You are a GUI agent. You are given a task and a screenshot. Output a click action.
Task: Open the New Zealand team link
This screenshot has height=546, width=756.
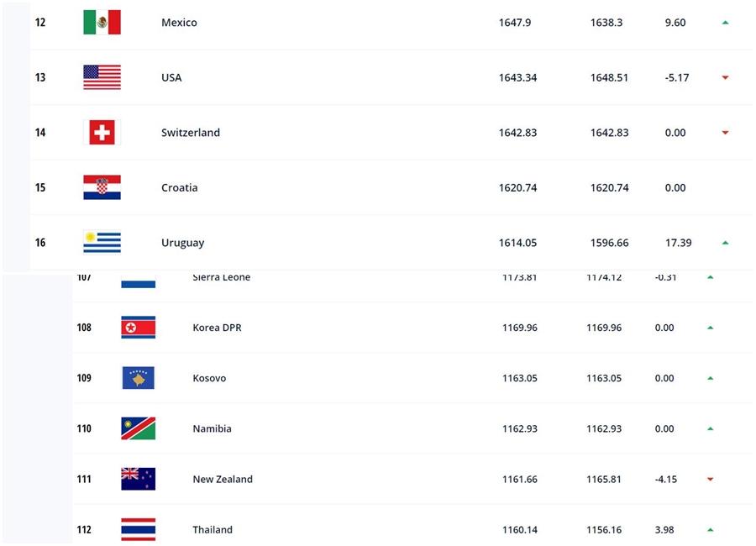223,480
